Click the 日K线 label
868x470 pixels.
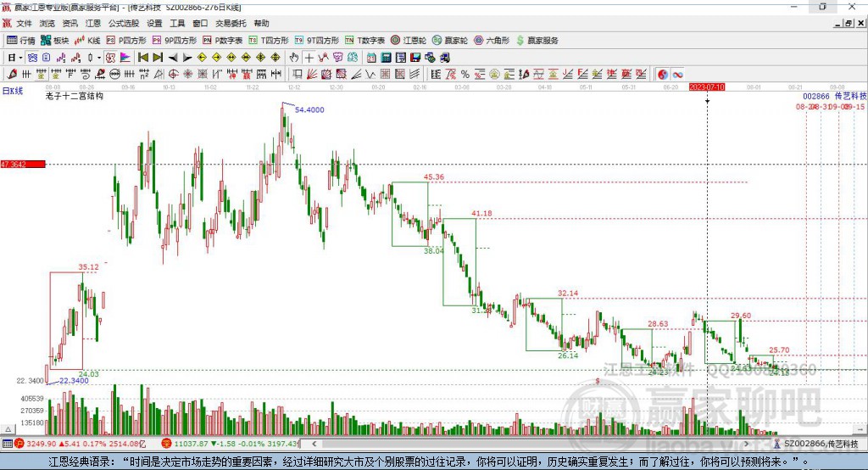pyautogui.click(x=13, y=91)
